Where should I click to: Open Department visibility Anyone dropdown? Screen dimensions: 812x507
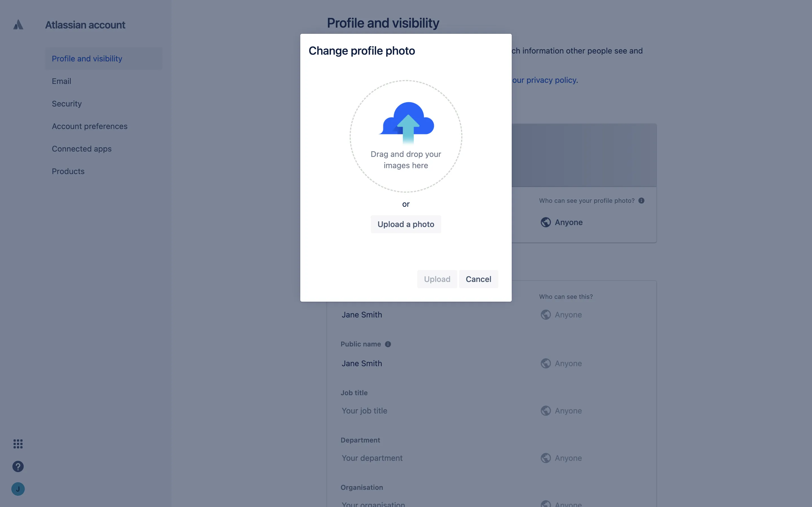[568, 458]
